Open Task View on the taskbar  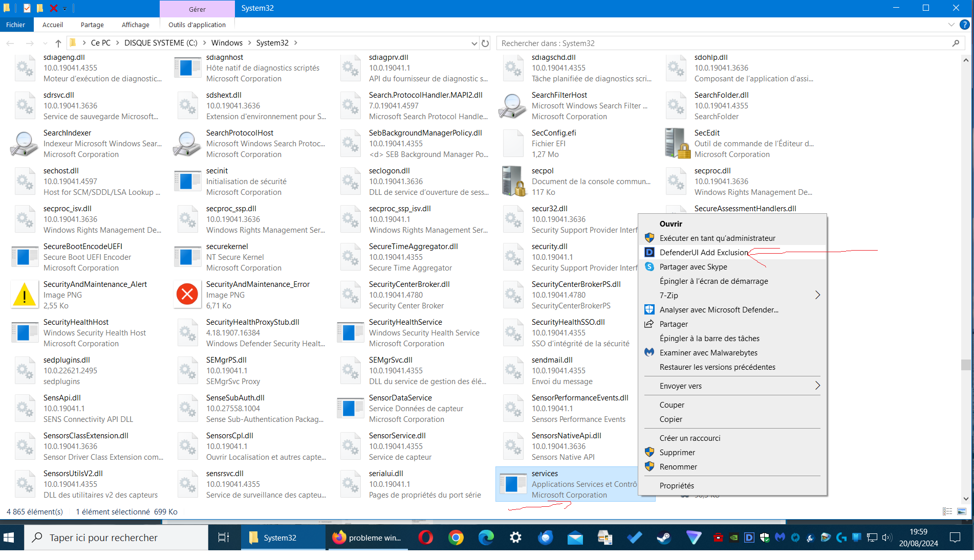(223, 537)
